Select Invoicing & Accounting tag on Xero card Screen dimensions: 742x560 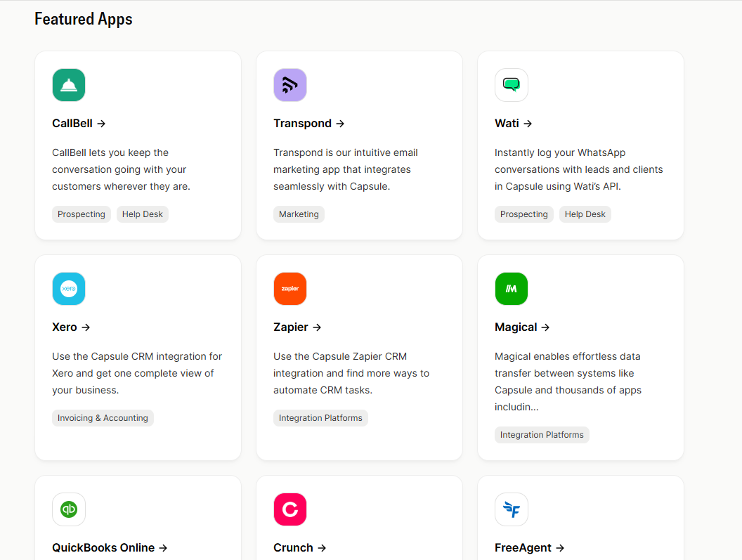(x=103, y=418)
